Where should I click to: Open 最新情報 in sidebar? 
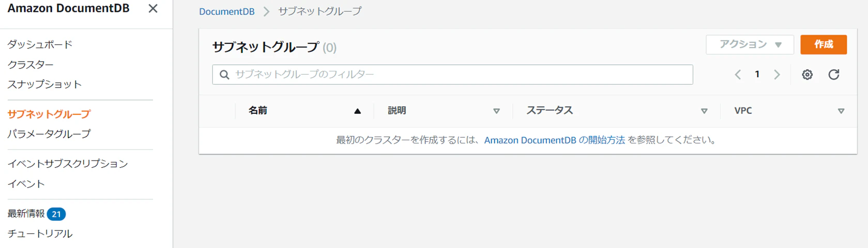pyautogui.click(x=26, y=214)
